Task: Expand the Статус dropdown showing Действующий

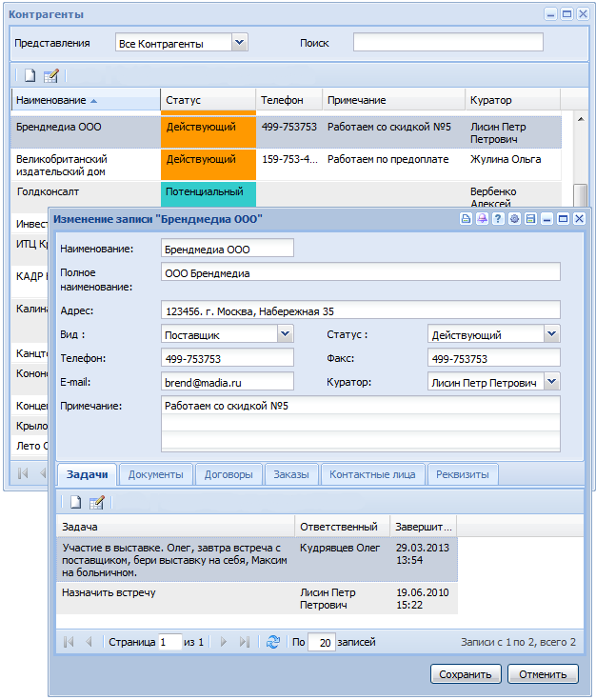Action: (x=551, y=334)
